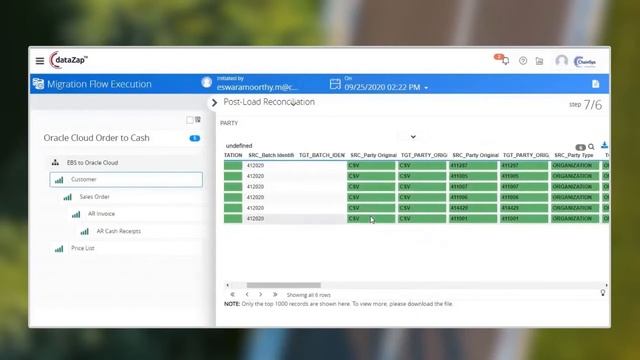
Task: Click the 09/25/2020 02:22 PM execution date
Action: (382, 87)
